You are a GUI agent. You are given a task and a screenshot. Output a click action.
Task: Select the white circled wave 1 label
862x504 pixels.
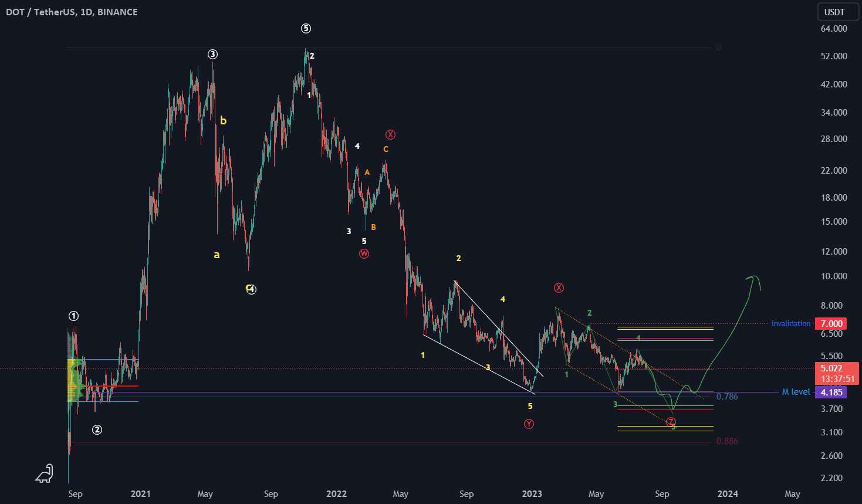click(73, 316)
